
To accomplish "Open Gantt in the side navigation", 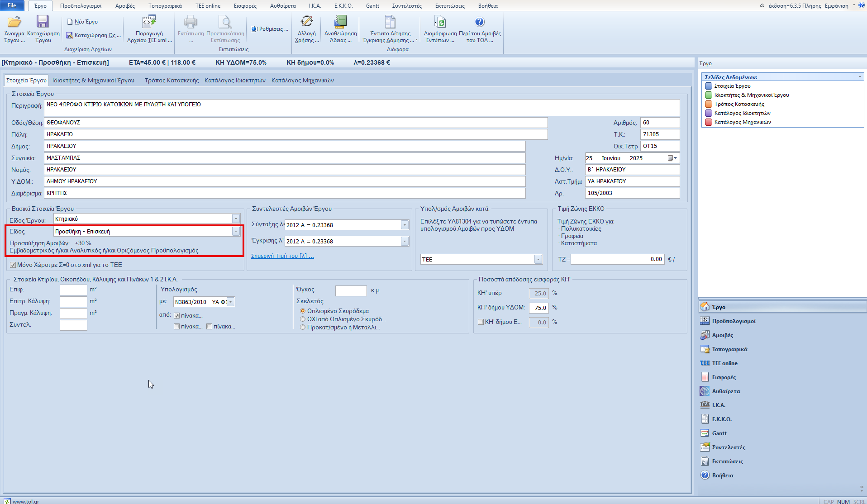I will (x=719, y=433).
